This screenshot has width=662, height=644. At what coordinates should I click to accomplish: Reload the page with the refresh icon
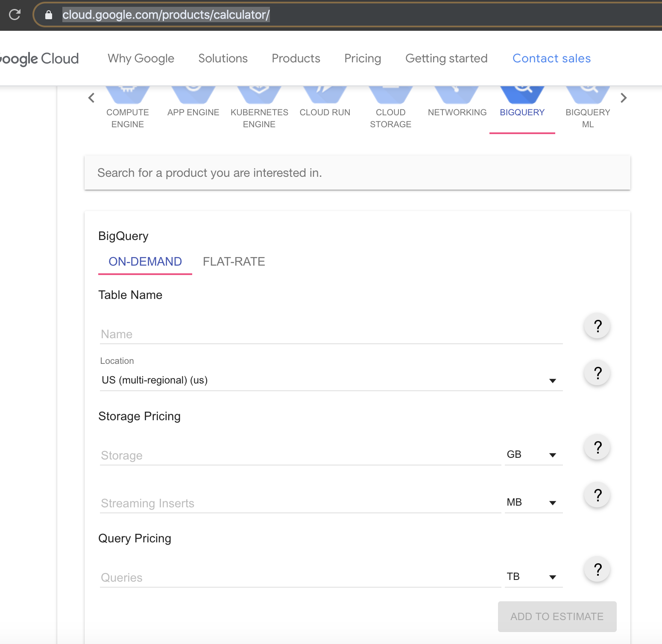(x=15, y=15)
